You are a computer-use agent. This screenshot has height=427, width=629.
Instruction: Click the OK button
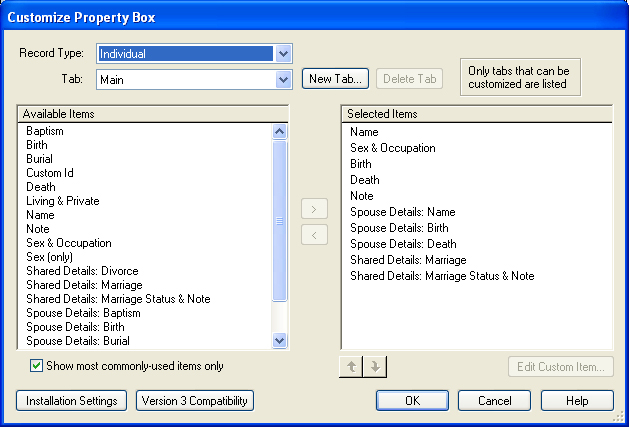click(412, 401)
